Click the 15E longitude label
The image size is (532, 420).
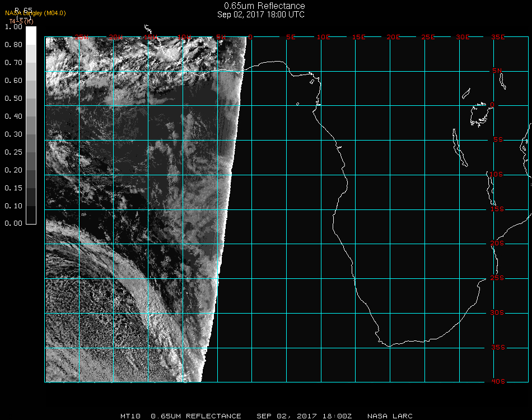point(358,37)
